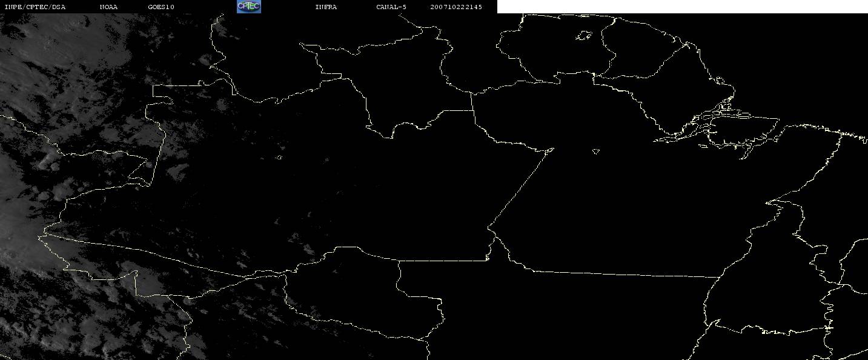This screenshot has width=868, height=360.
Task: Click the 200710222145 timestamp text
Action: (x=456, y=7)
